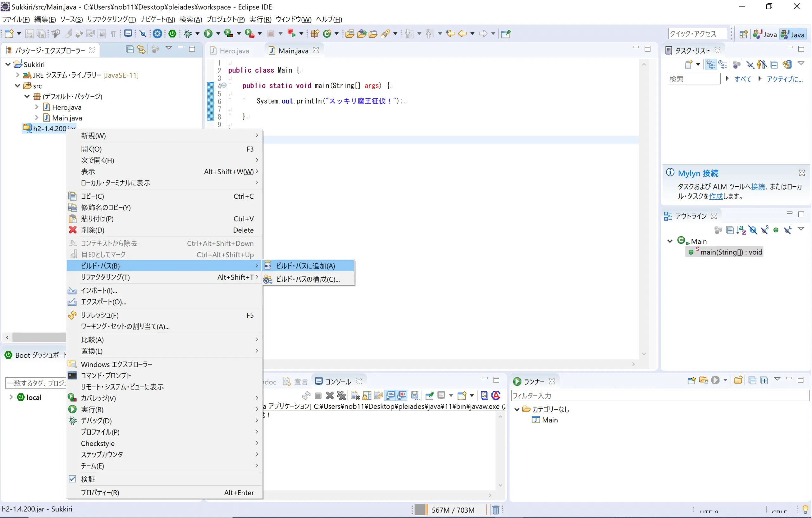Screen dimensions: 812x518
Task: Click the connect link in Mylyn notice
Action: coord(758,187)
